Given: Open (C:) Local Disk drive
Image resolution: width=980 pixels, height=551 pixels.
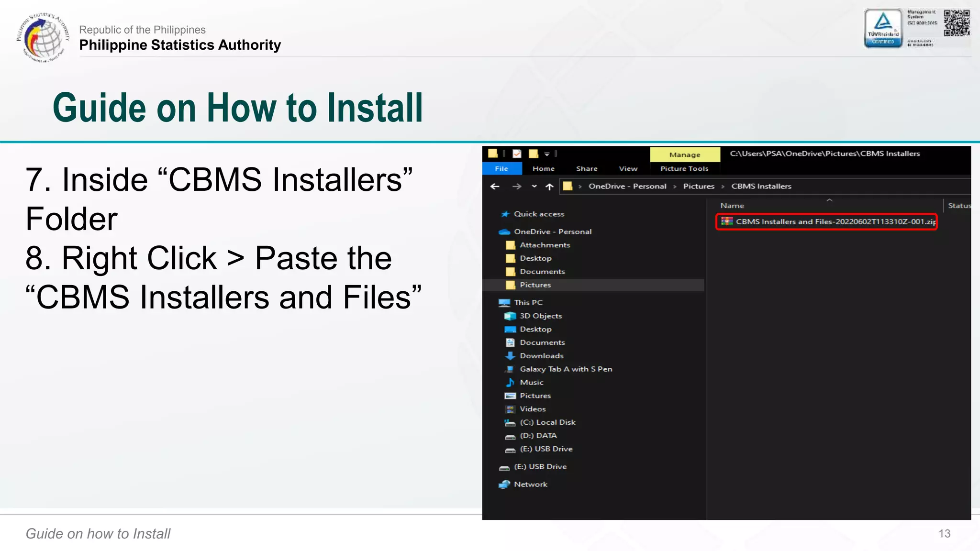Looking at the screenshot, I should (x=547, y=422).
